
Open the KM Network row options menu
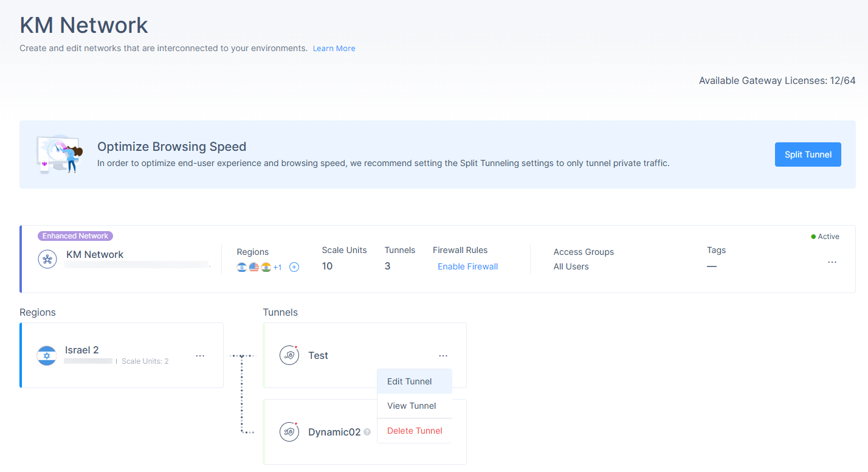[x=832, y=262]
